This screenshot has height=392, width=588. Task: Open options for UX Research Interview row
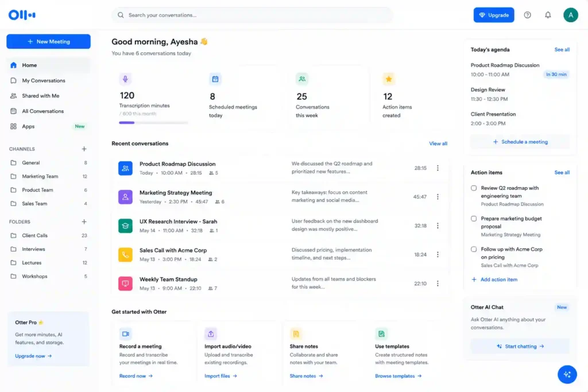click(x=437, y=226)
